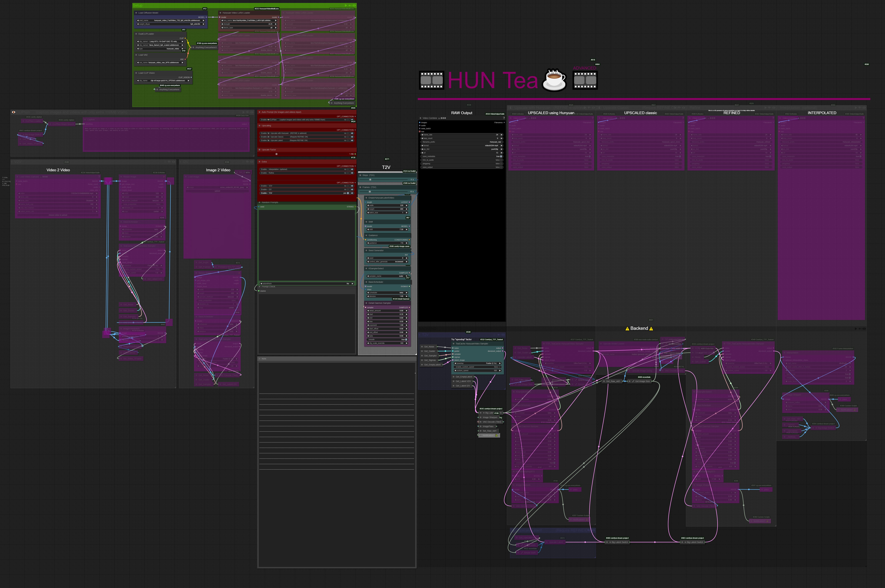Viewport: 885px width, 588px height.
Task: Collapse the EmptyHunyuanLatentVideo node dot
Action: [366, 198]
